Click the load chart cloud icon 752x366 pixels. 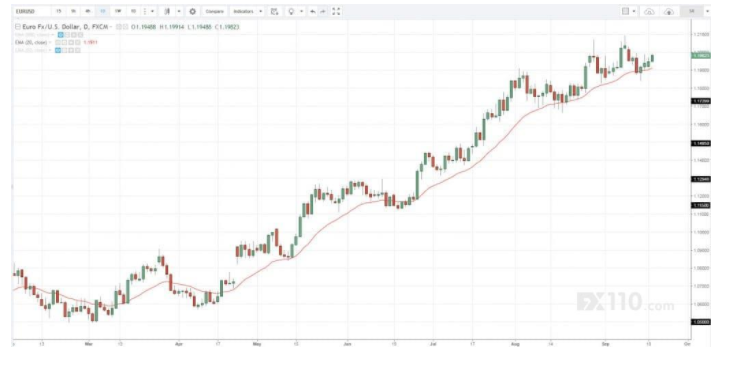pos(649,11)
